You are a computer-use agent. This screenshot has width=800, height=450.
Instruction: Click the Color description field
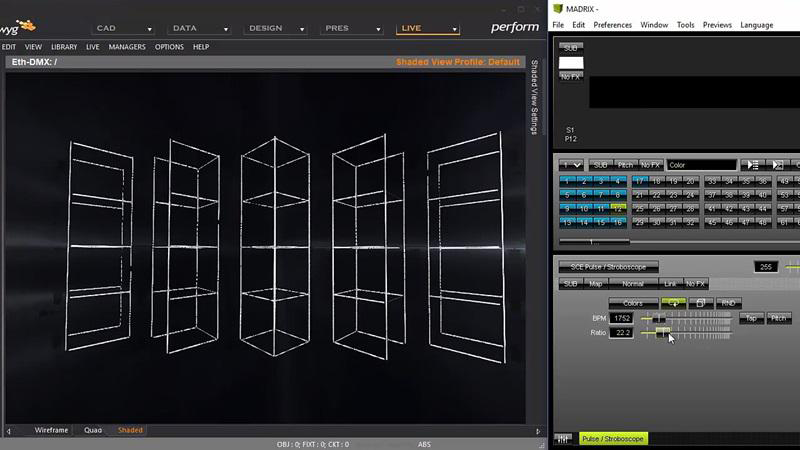pyautogui.click(x=702, y=165)
